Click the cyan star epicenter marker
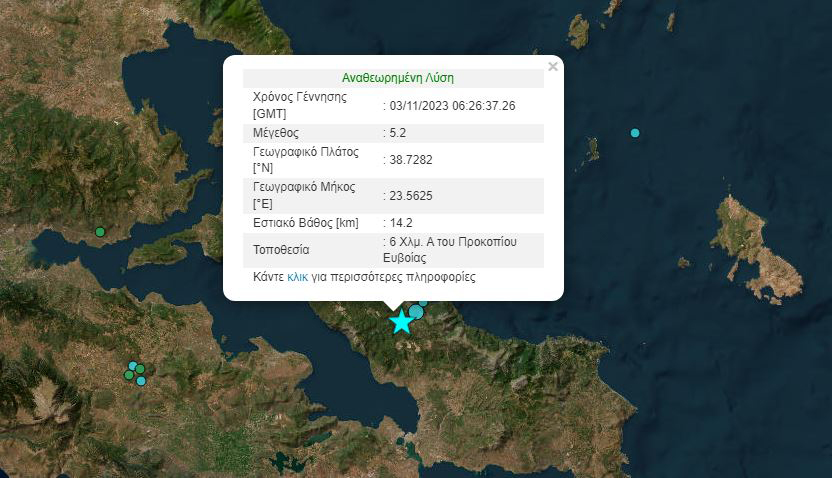Image resolution: width=832 pixels, height=478 pixels. point(401,321)
